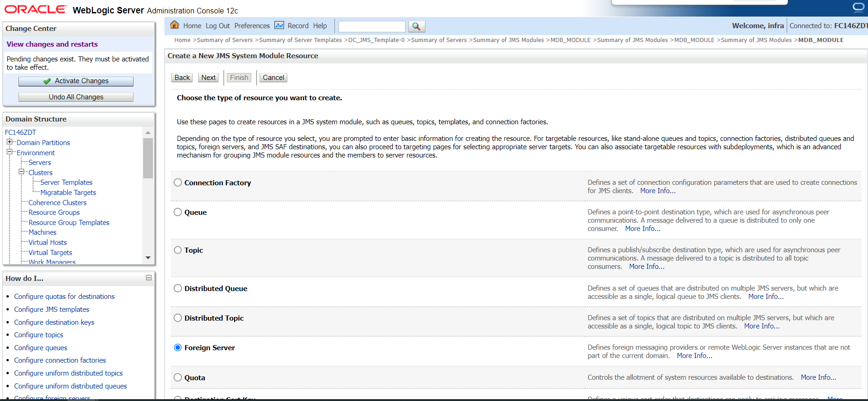Open Servers in Domain Structure tree
This screenshot has width=868, height=401.
tap(40, 163)
